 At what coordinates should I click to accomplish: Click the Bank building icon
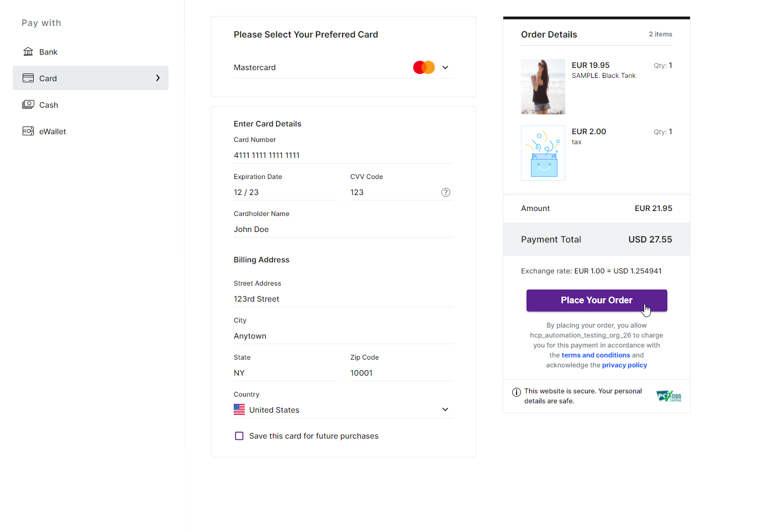click(x=28, y=52)
